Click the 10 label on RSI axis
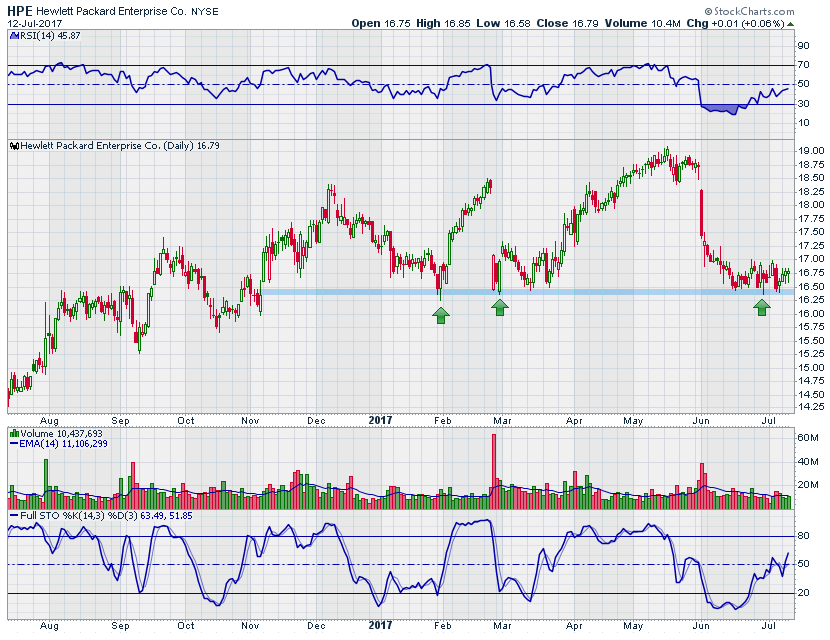 (x=804, y=123)
